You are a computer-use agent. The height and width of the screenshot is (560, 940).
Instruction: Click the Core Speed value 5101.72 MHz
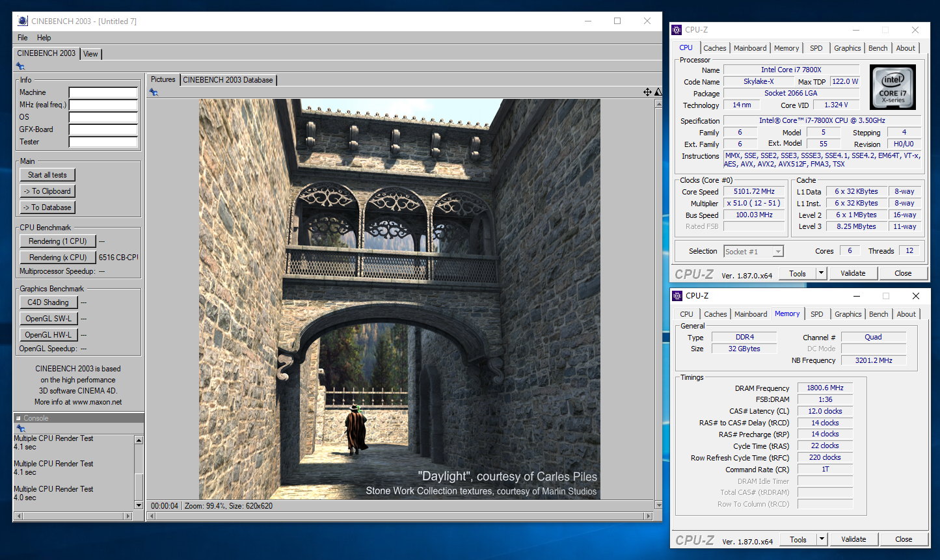[x=754, y=192]
